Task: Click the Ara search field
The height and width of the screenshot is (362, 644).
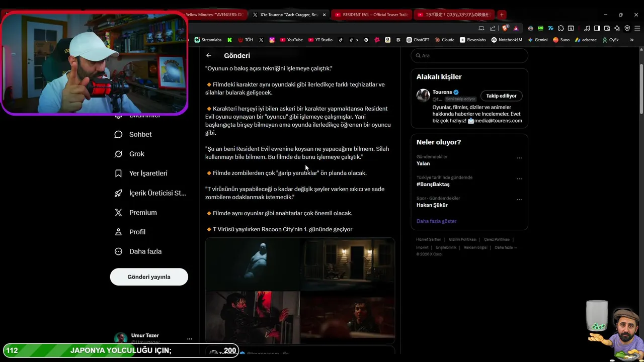Action: pyautogui.click(x=469, y=55)
